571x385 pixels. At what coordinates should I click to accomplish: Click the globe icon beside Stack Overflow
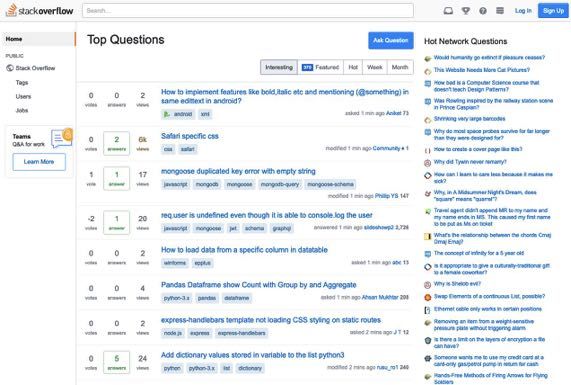(10, 68)
